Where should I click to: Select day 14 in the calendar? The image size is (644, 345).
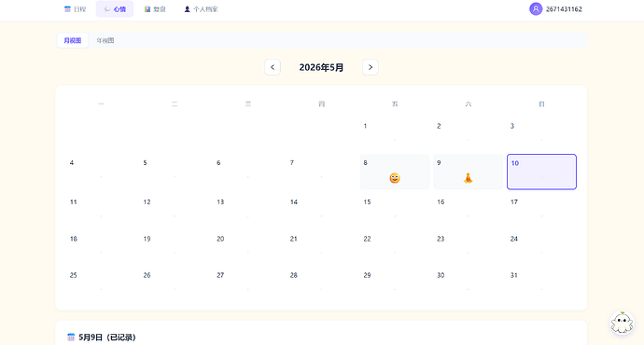click(x=321, y=210)
